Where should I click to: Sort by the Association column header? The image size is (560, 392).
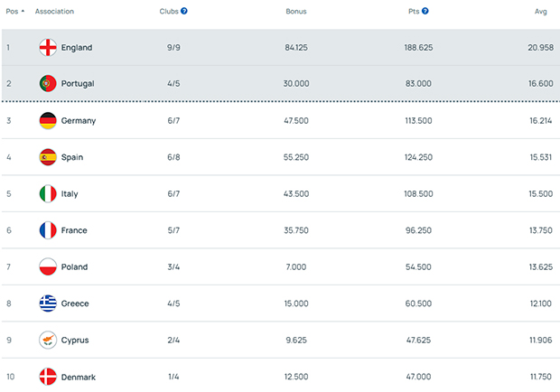54,12
